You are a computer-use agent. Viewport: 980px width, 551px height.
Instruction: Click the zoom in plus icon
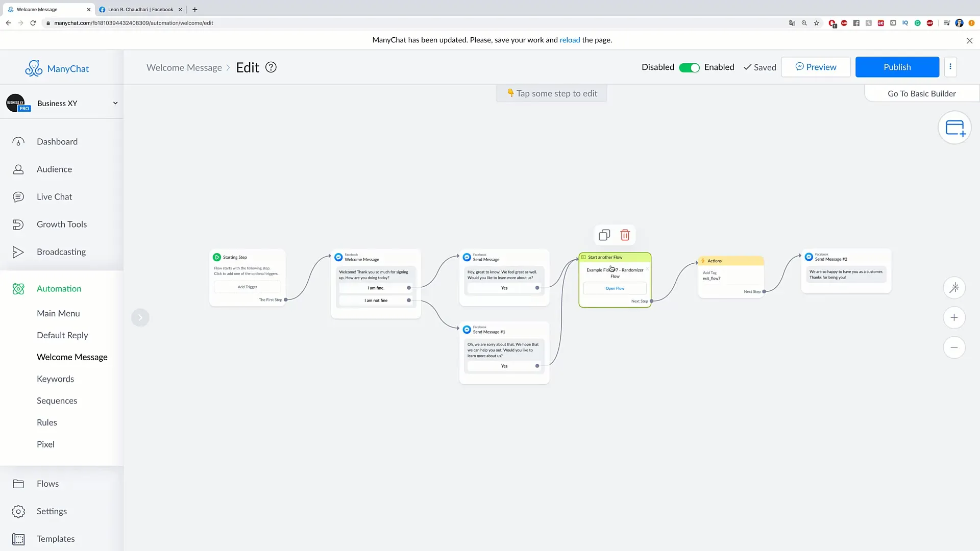point(954,317)
